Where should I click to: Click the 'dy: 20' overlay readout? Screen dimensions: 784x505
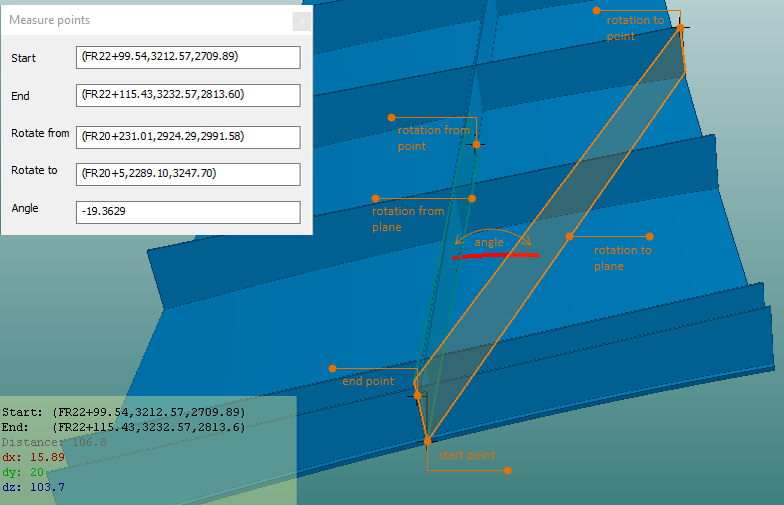pyautogui.click(x=23, y=472)
